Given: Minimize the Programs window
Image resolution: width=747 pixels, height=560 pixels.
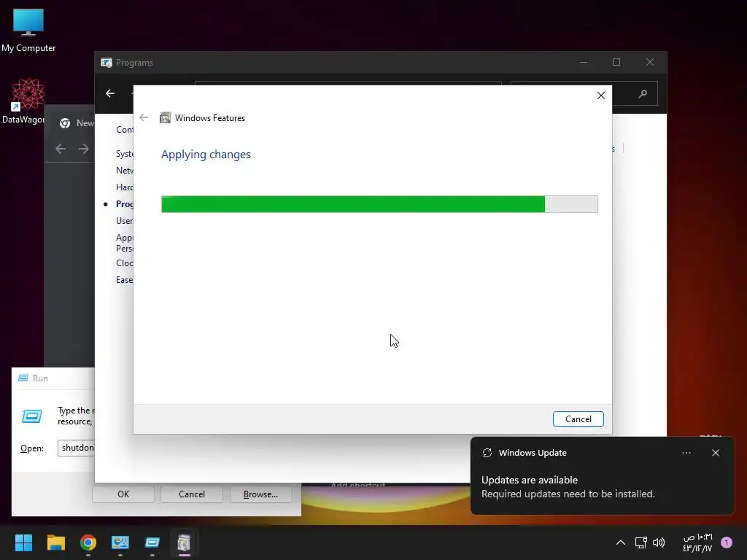Looking at the screenshot, I should tap(584, 63).
